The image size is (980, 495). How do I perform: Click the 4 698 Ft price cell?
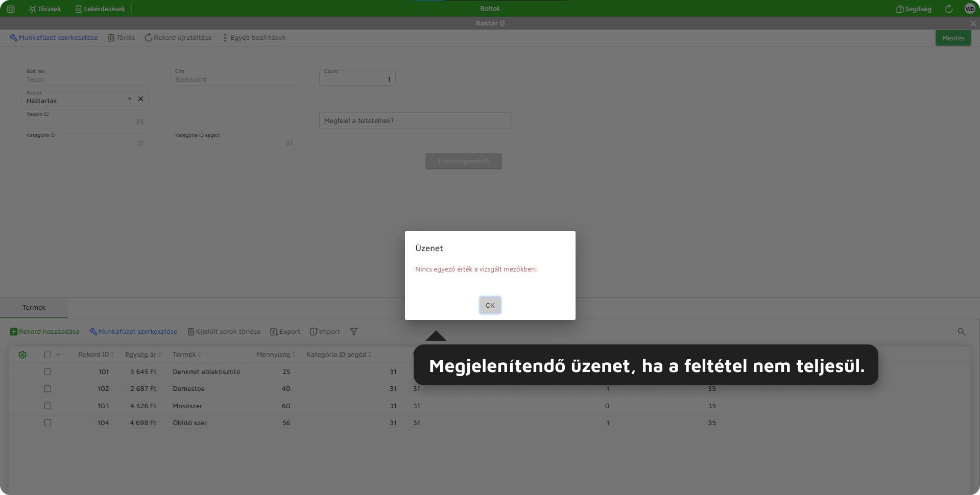point(143,423)
